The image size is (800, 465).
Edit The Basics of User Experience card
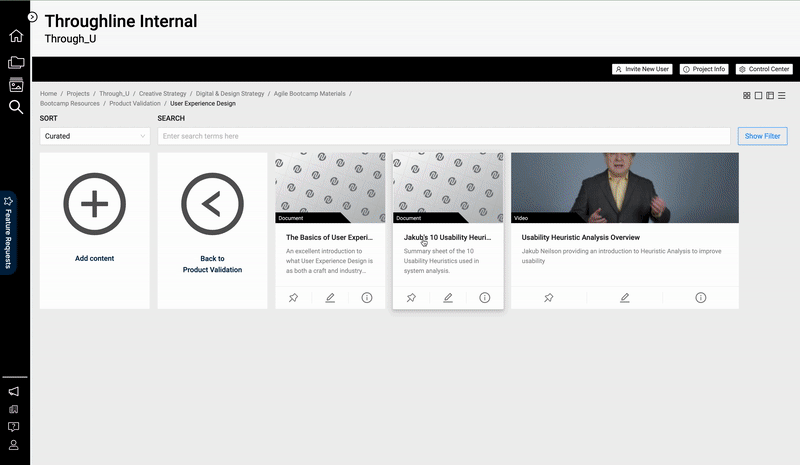click(x=330, y=298)
